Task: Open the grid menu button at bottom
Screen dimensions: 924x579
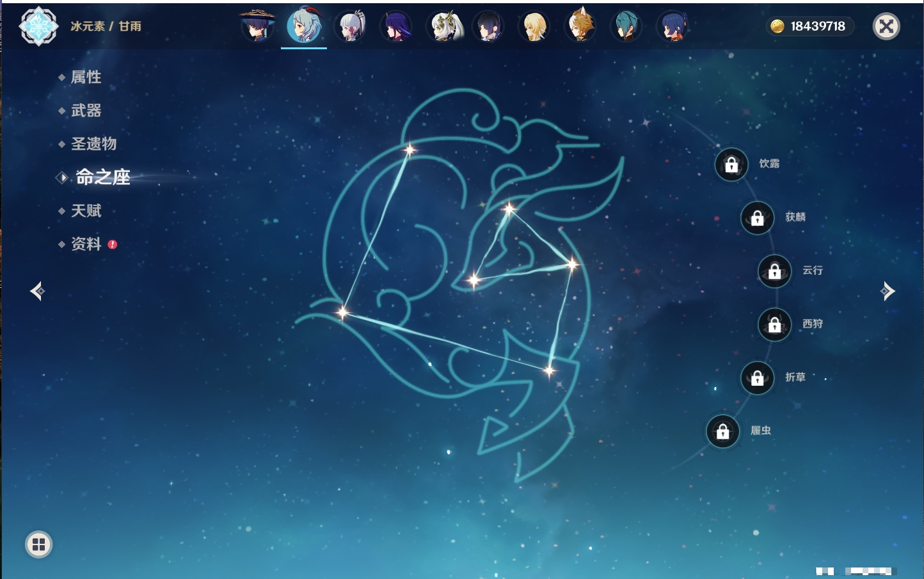Action: click(x=38, y=544)
